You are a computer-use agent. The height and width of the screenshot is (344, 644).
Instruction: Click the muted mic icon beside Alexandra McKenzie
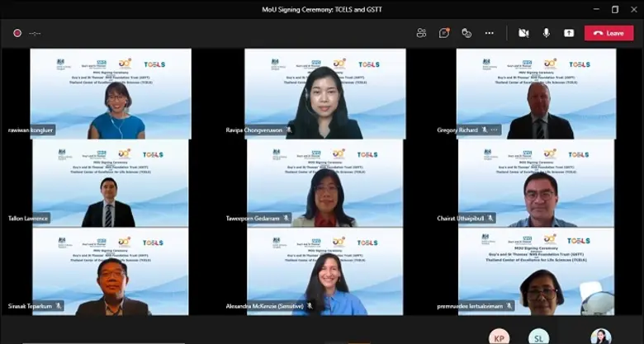click(310, 306)
